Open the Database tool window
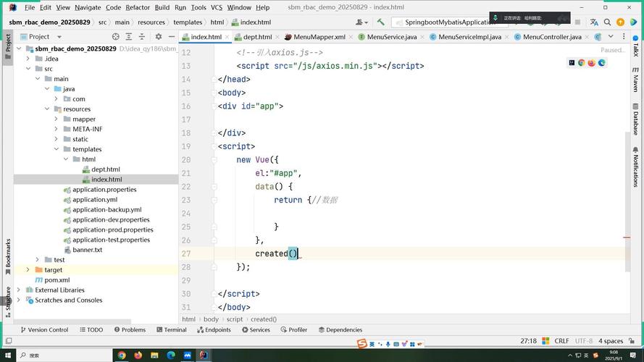The height and width of the screenshot is (362, 644). [x=635, y=119]
